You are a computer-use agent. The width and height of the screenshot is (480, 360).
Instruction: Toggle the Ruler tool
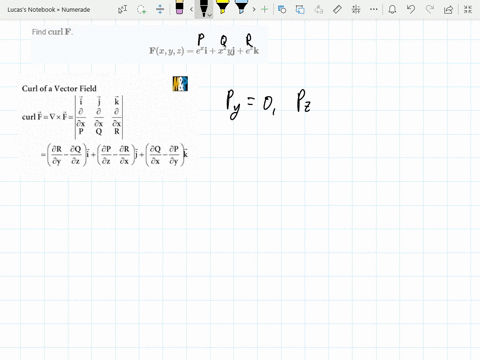point(337,9)
